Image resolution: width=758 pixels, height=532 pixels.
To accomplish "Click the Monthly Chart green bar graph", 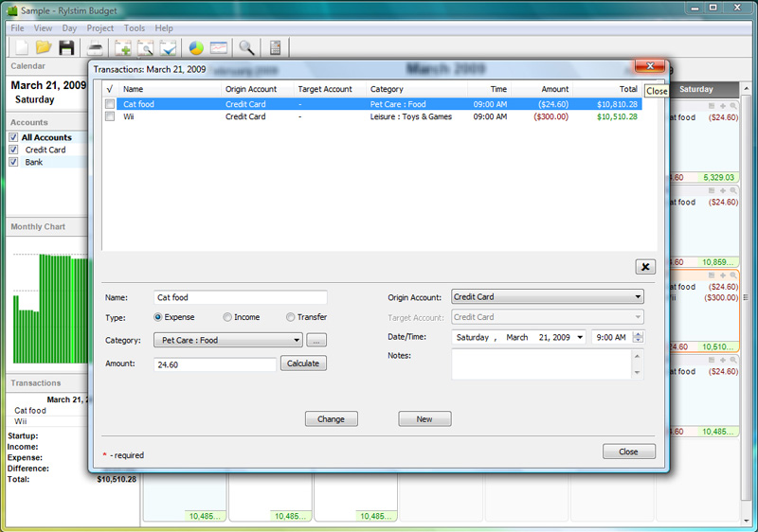I will point(51,309).
